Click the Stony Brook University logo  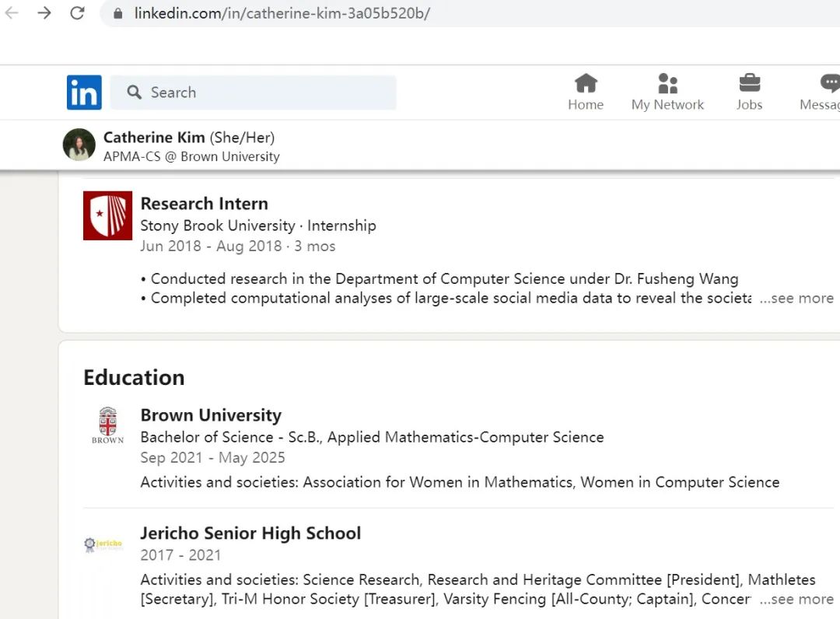(107, 215)
